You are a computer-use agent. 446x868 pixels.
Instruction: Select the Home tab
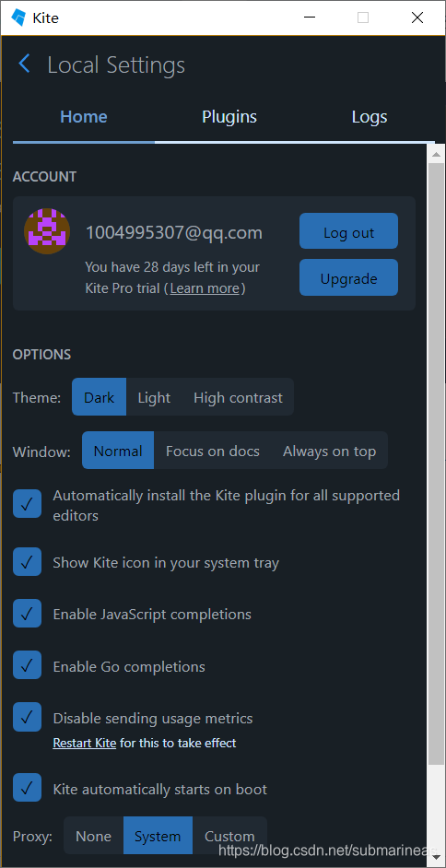pos(84,117)
